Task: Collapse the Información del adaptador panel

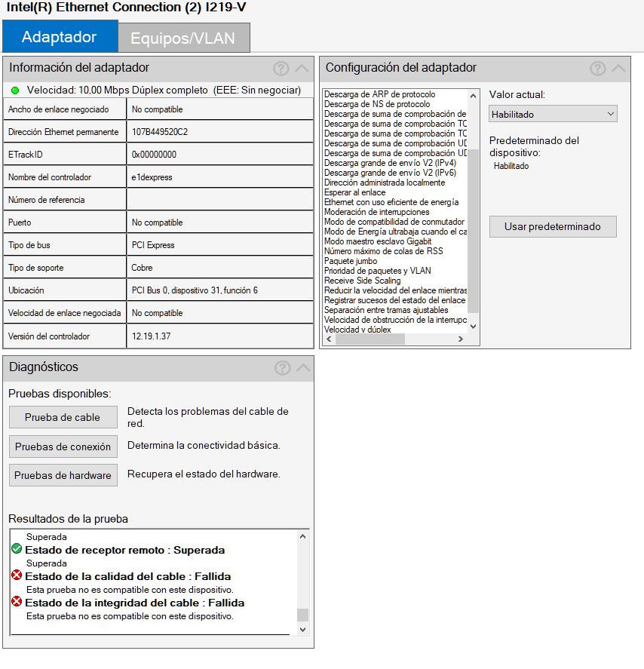Action: click(x=302, y=69)
